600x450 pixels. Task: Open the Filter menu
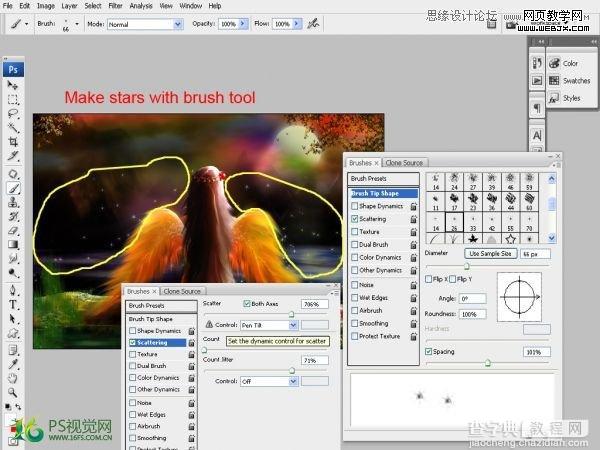115,6
